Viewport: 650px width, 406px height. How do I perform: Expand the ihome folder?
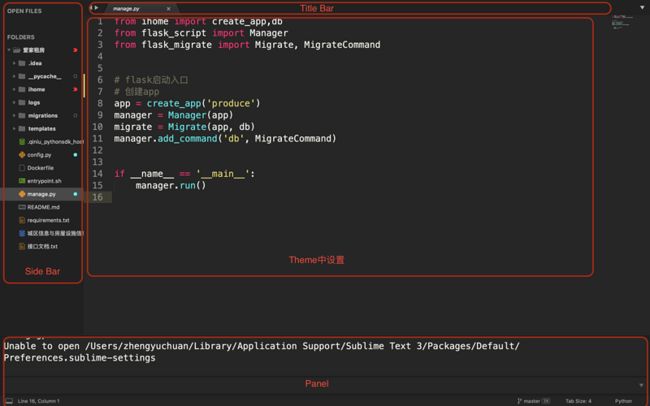pyautogui.click(x=14, y=89)
